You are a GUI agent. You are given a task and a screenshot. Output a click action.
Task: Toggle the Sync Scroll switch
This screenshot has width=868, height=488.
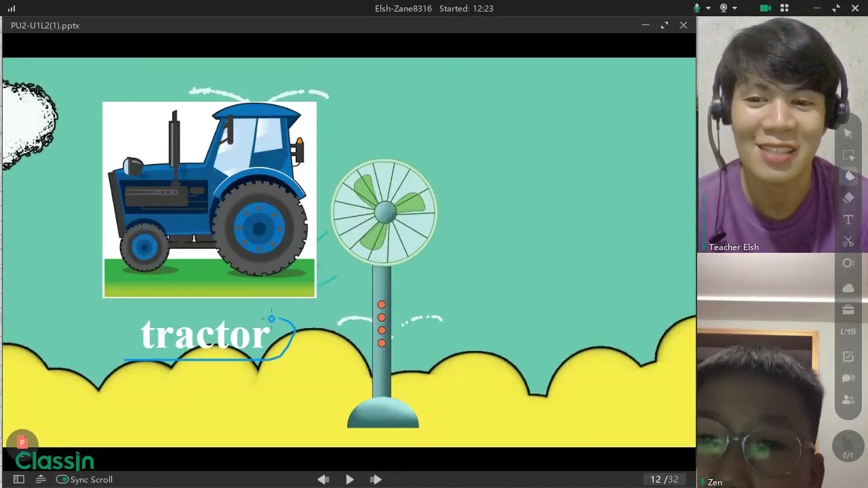62,479
